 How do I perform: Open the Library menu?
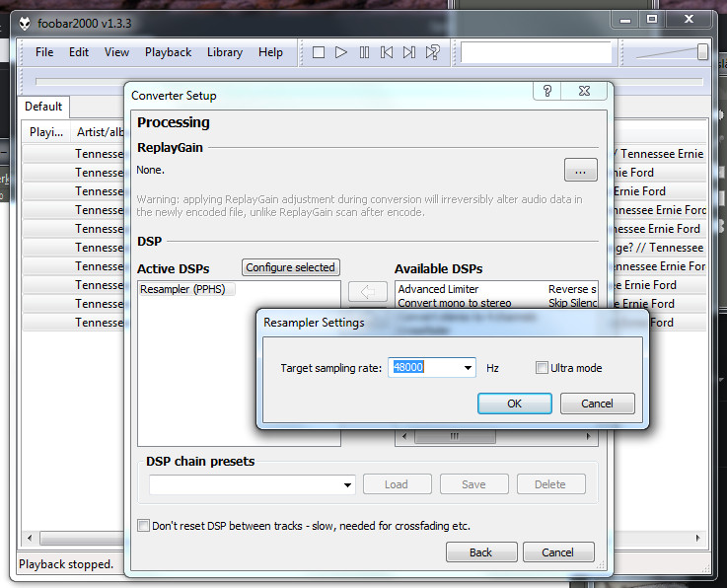pyautogui.click(x=225, y=52)
